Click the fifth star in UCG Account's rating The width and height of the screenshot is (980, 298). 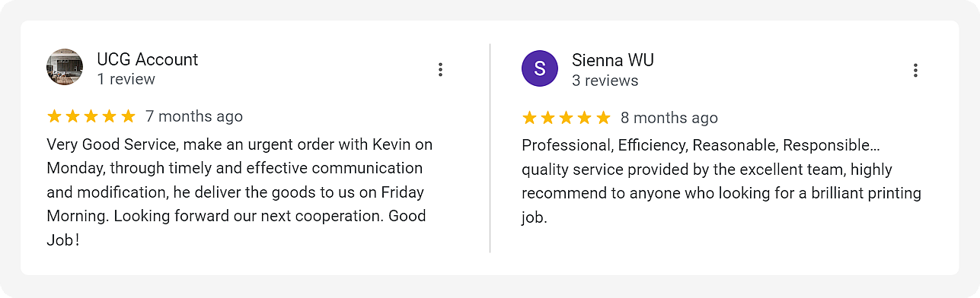pos(128,116)
